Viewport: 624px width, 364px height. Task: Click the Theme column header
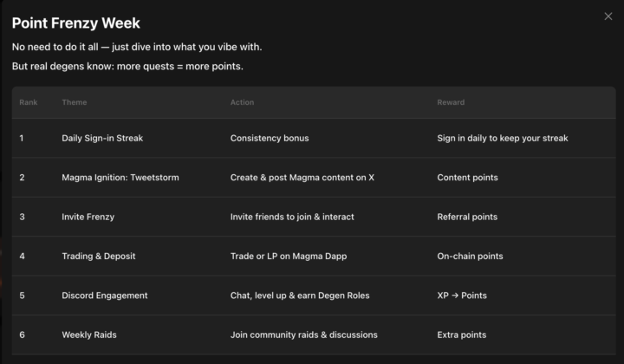point(75,102)
